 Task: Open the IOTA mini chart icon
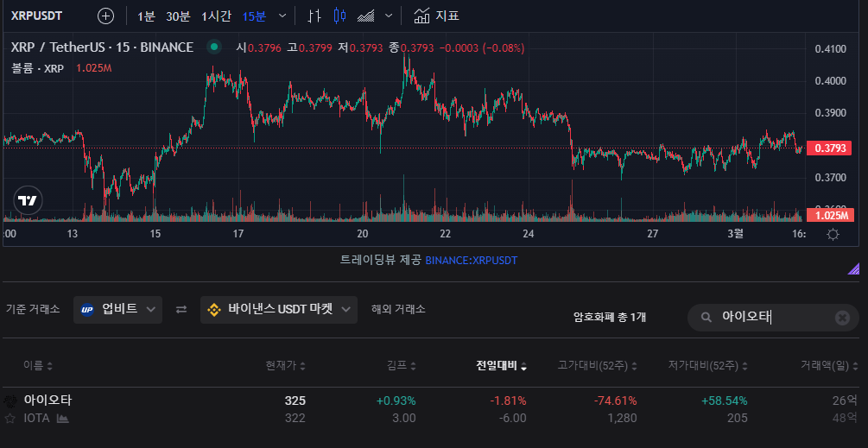tap(62, 419)
